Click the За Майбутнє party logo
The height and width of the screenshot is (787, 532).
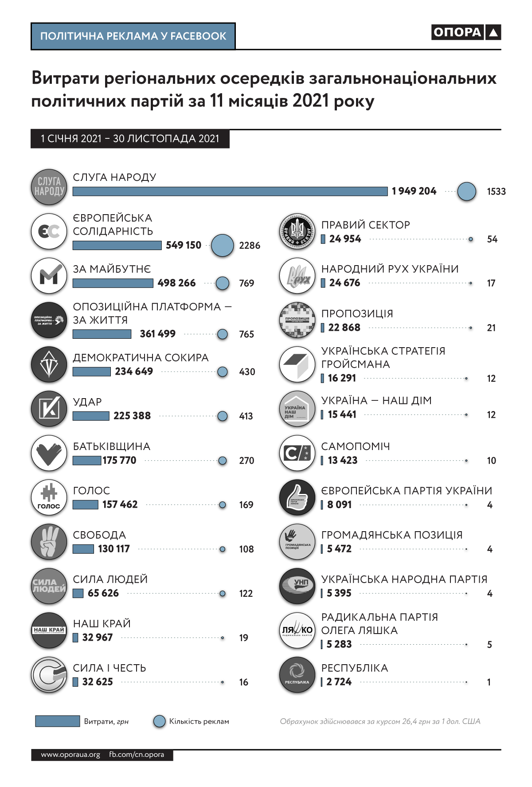tap(49, 276)
